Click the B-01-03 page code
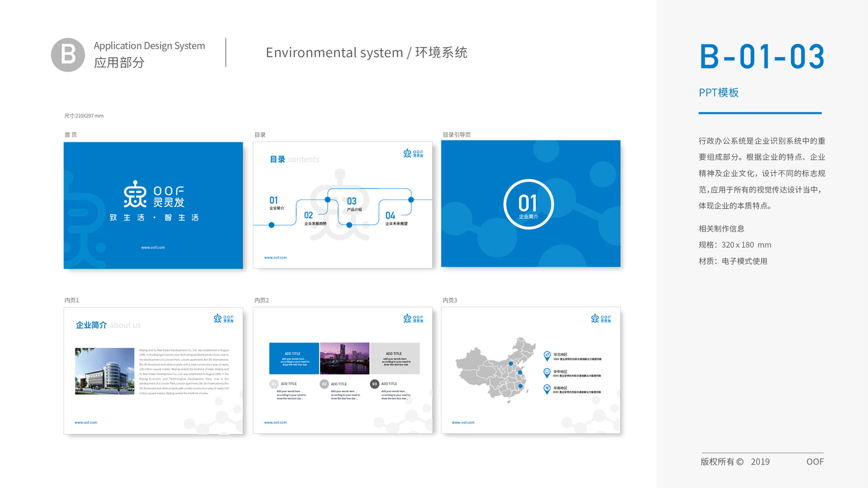Viewport: 868px width, 488px height. coord(762,56)
